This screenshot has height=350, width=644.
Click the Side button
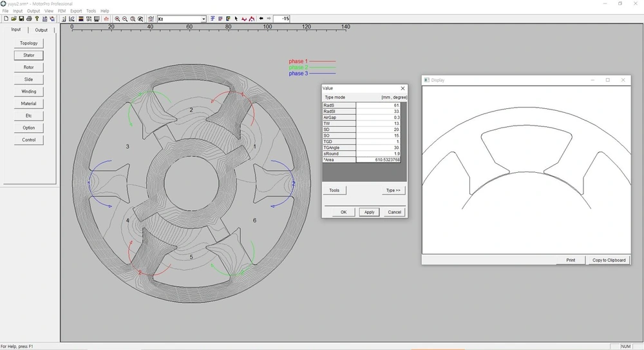coord(29,79)
